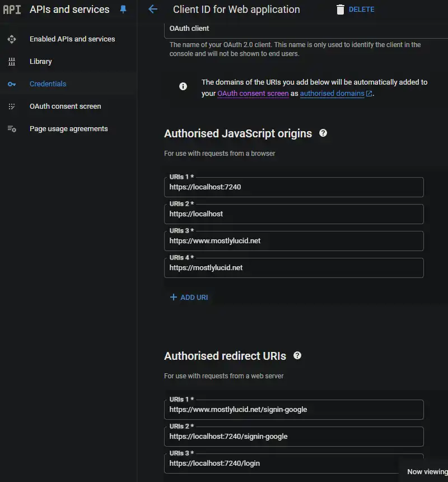This screenshot has width=448, height=482.
Task: Open the OAuth consent screen sidebar item
Action: point(65,106)
